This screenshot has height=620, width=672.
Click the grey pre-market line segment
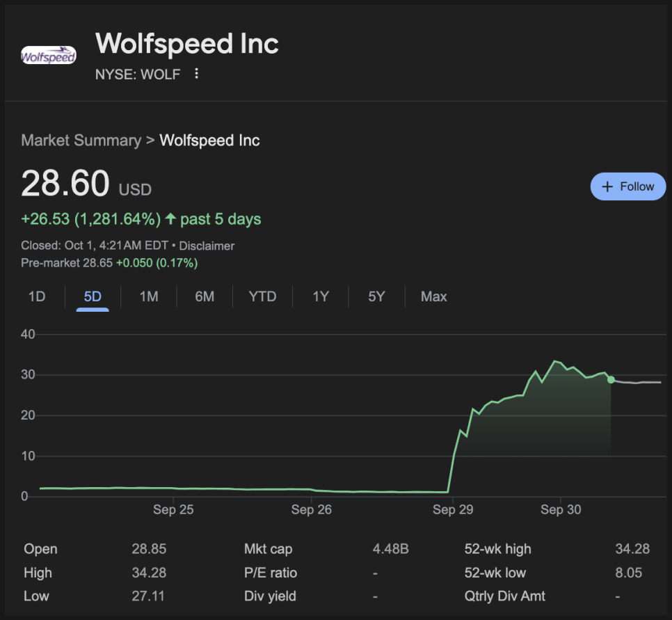[x=637, y=383]
